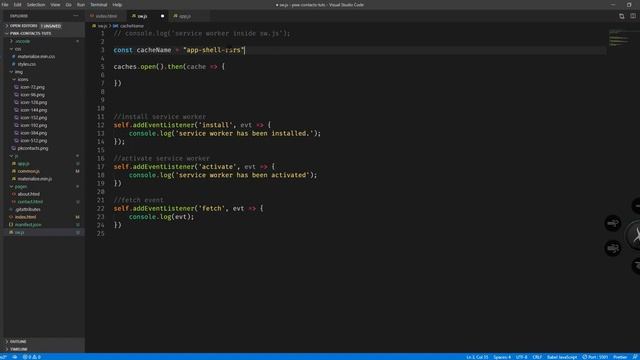640x360 pixels.
Task: Click 'install' string on line 12
Action: click(216, 125)
